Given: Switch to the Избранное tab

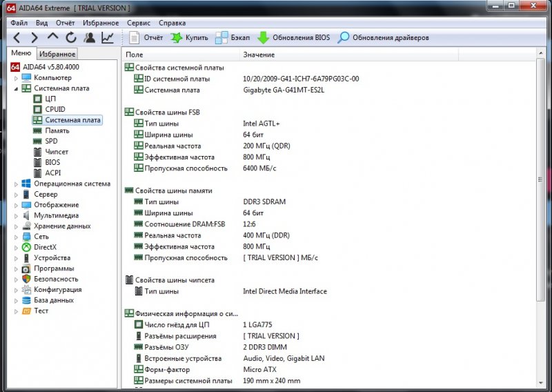Looking at the screenshot, I should pyautogui.click(x=57, y=54).
